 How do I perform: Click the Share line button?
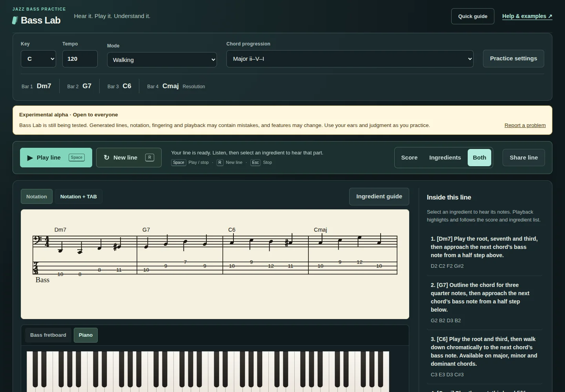[x=524, y=158]
